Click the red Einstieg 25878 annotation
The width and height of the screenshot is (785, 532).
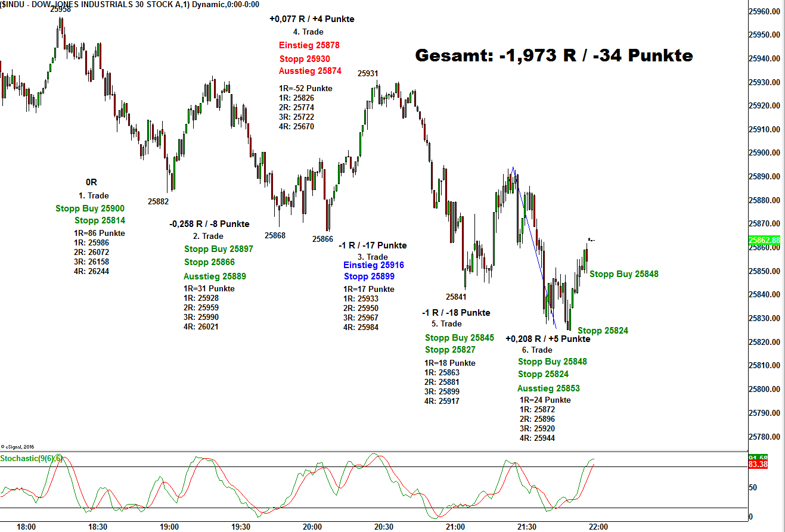tap(309, 45)
